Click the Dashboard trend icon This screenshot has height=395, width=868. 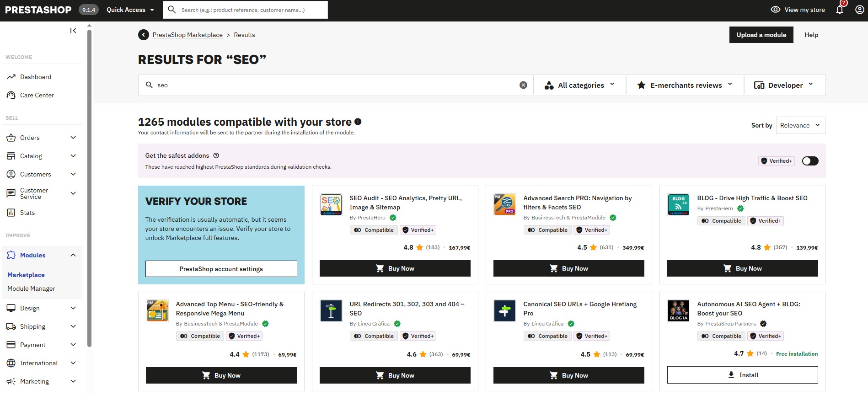coord(11,77)
